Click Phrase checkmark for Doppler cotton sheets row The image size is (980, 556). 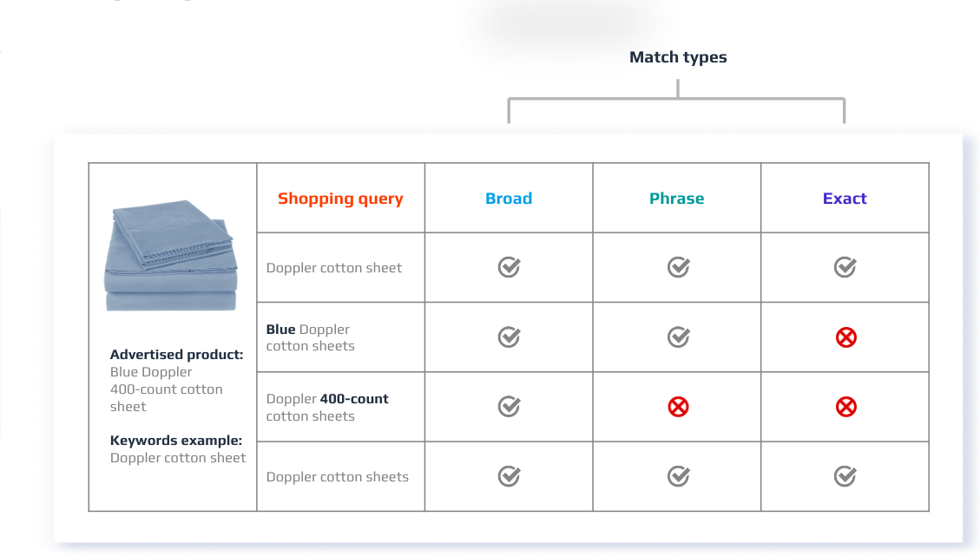[678, 476]
